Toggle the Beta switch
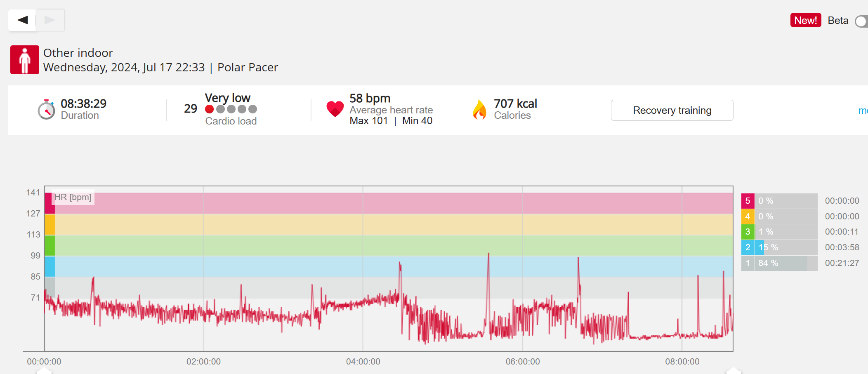Viewport: 868px width, 374px height. click(x=861, y=21)
